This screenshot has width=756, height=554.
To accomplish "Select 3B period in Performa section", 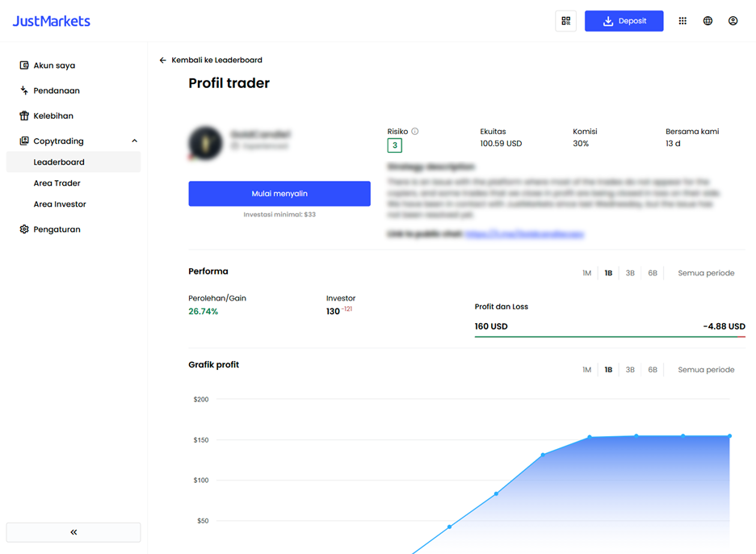I will point(630,273).
